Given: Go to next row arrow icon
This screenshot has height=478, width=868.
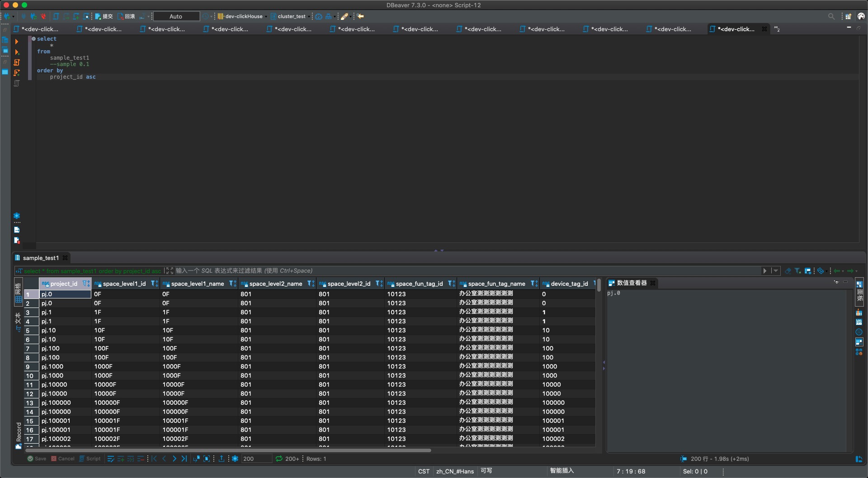Looking at the screenshot, I should point(174,459).
